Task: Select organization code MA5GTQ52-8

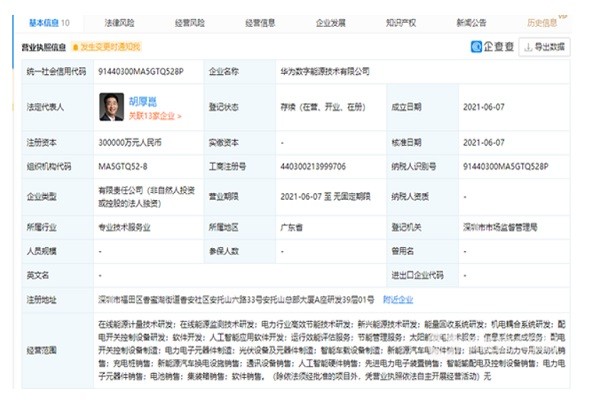Action: (x=123, y=167)
